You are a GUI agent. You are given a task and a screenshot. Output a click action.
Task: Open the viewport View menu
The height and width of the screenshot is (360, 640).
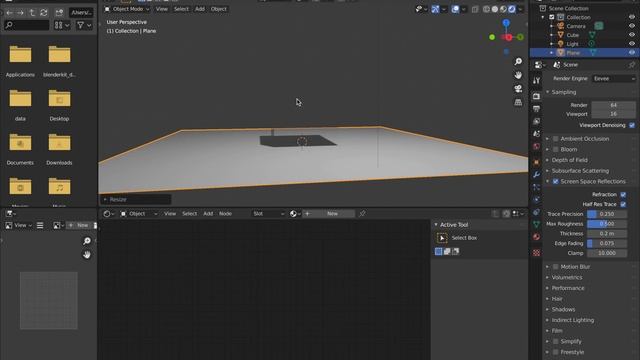[162, 9]
